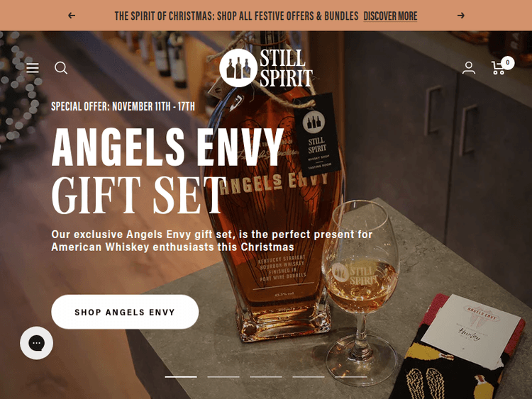This screenshot has height=399, width=532.
Task: Open the account login icon
Action: click(x=469, y=68)
